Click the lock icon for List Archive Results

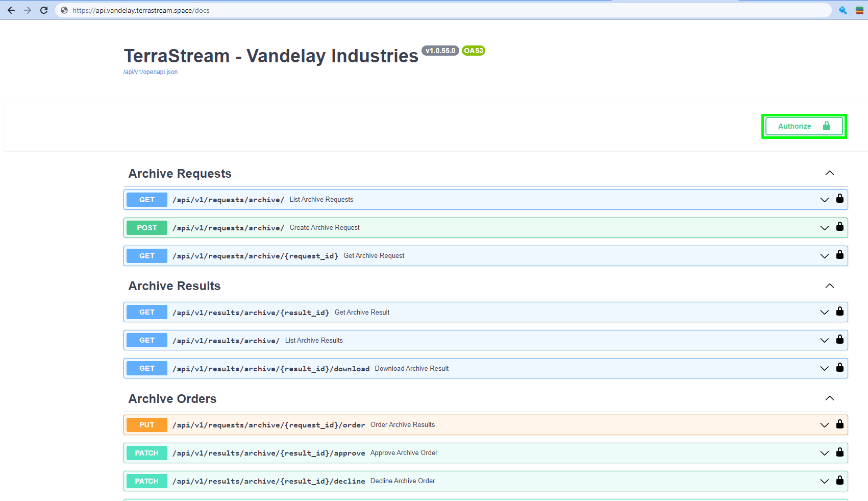click(x=840, y=340)
